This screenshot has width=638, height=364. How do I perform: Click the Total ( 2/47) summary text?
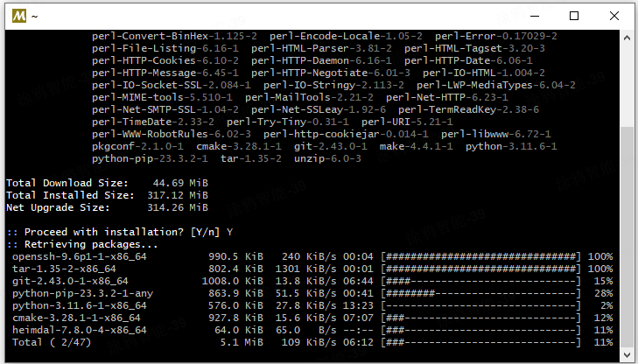52,342
